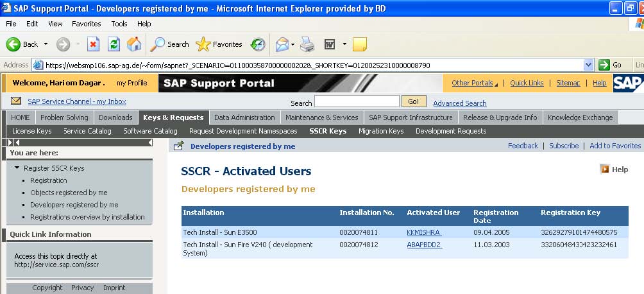The image size is (644, 294).
Task: Click the portal Search input field
Action: coord(357,101)
